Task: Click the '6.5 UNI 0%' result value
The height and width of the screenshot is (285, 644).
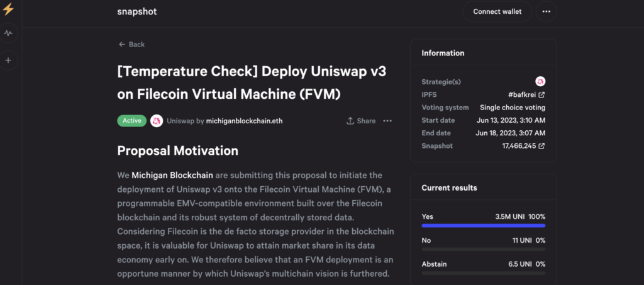Action: 526,264
